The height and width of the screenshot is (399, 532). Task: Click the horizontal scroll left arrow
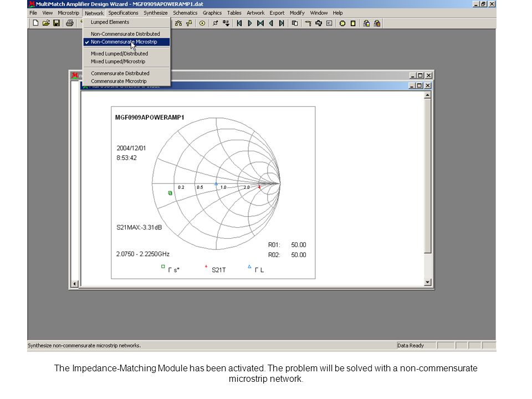(x=75, y=284)
